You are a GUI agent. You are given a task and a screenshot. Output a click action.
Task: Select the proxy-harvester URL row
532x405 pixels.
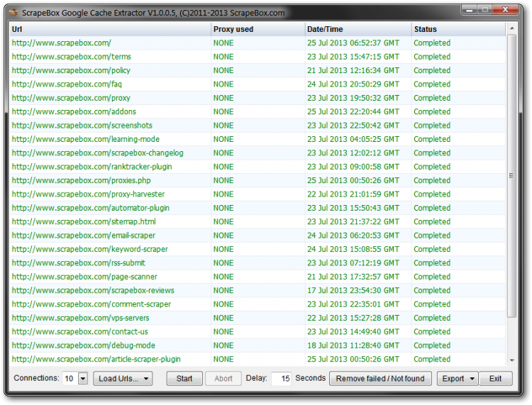(x=257, y=194)
